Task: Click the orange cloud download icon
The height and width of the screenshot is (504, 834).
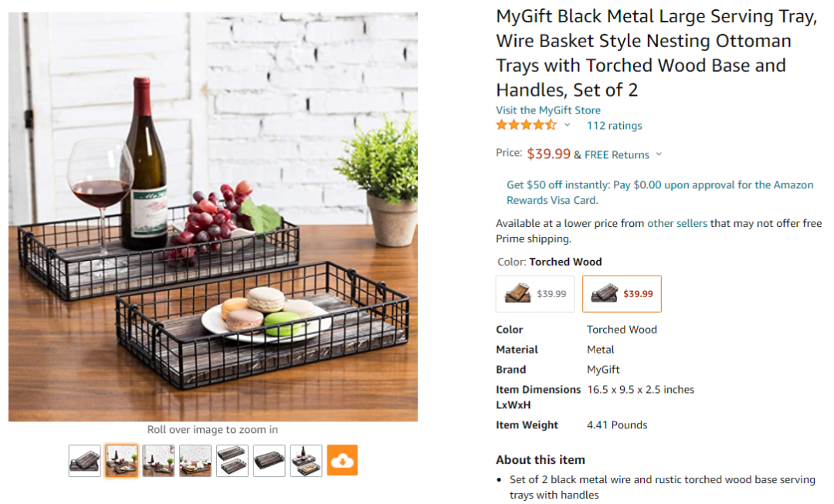Action: pos(342,461)
